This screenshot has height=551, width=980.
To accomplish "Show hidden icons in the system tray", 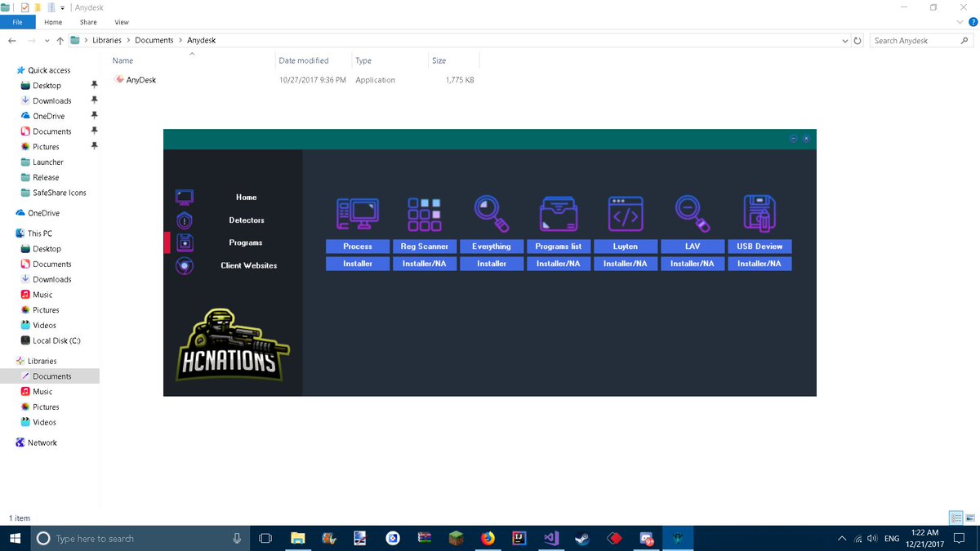I will pos(842,539).
